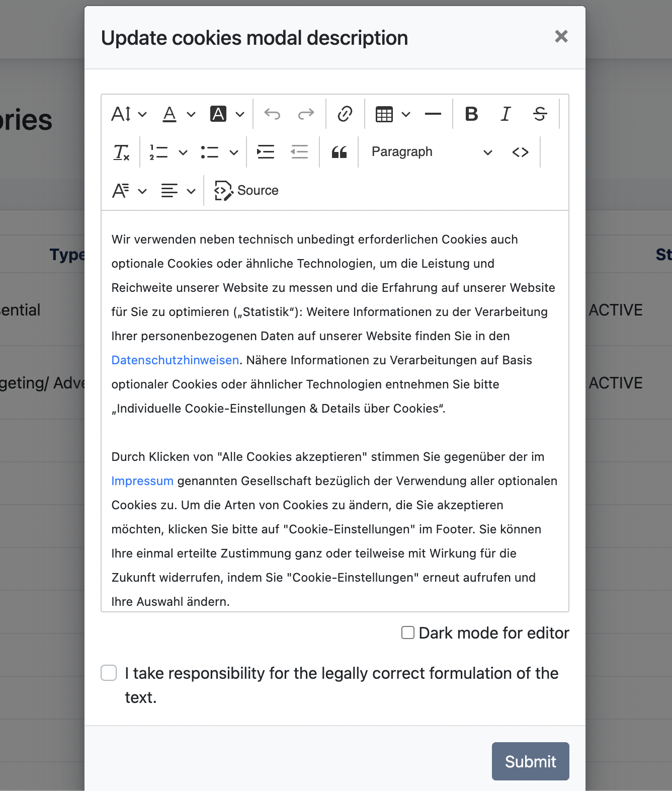Expand bulleted list style arrow
Image resolution: width=672 pixels, height=791 pixels.
(234, 152)
